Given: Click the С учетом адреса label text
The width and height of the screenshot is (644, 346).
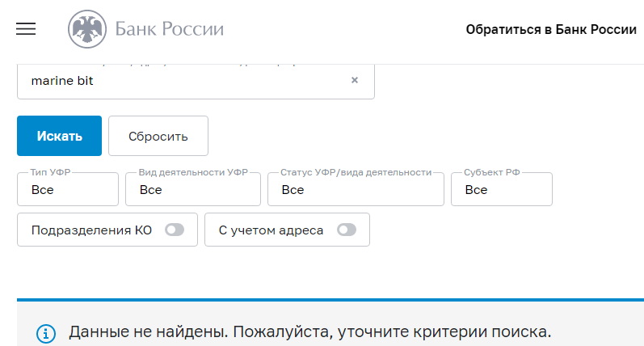Looking at the screenshot, I should coord(271,230).
